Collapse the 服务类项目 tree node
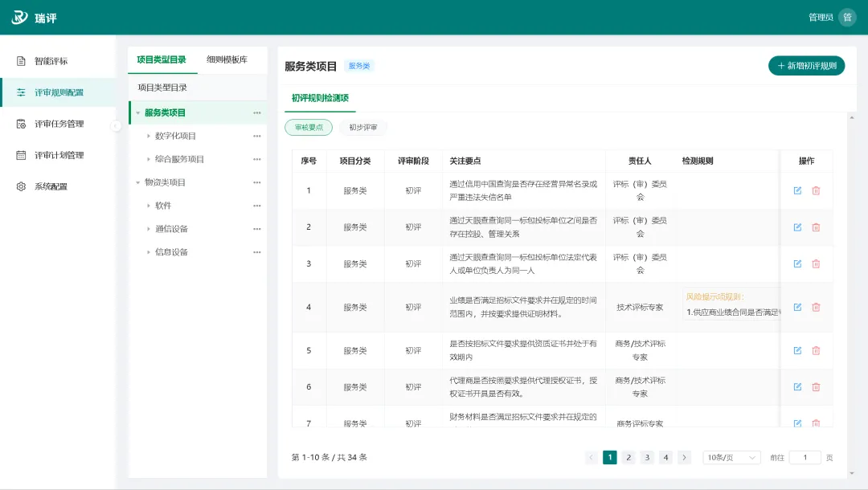Screen dimensions: 868x490 click(138, 112)
